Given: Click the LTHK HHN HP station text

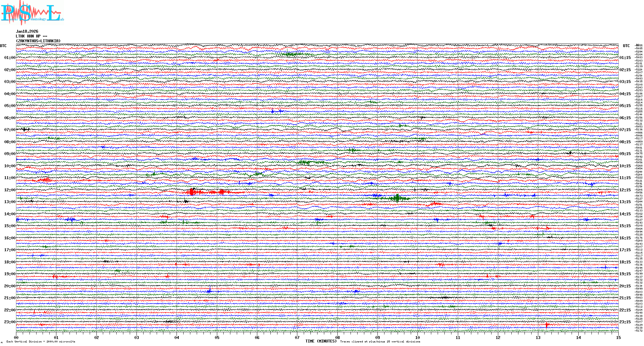Looking at the screenshot, I should tap(31, 36).
